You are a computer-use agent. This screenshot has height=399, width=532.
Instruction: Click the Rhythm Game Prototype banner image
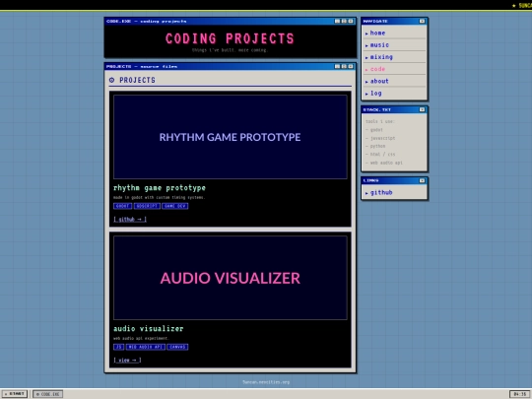[230, 137]
